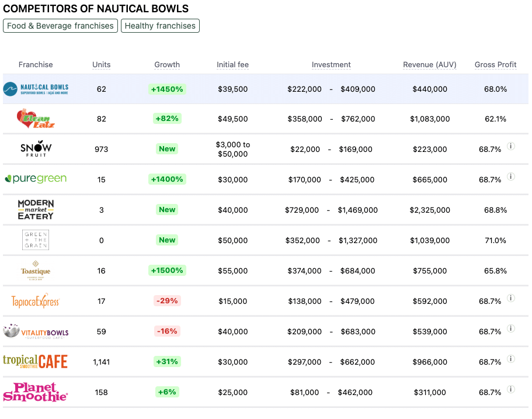Viewport: 532px width, 419px height.
Task: Click the New badge in Modern Market row
Action: click(167, 209)
